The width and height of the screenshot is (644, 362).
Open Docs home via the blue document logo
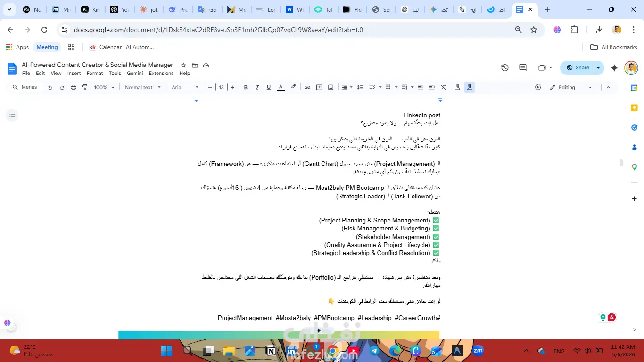tap(12, 68)
